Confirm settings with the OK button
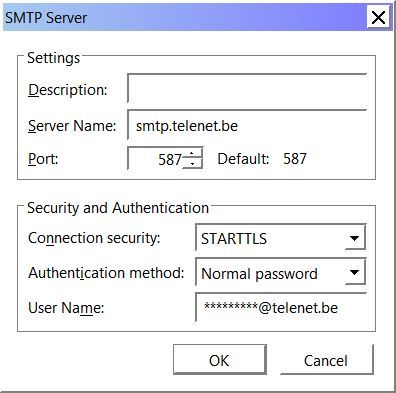The width and height of the screenshot is (396, 393). pos(220,360)
